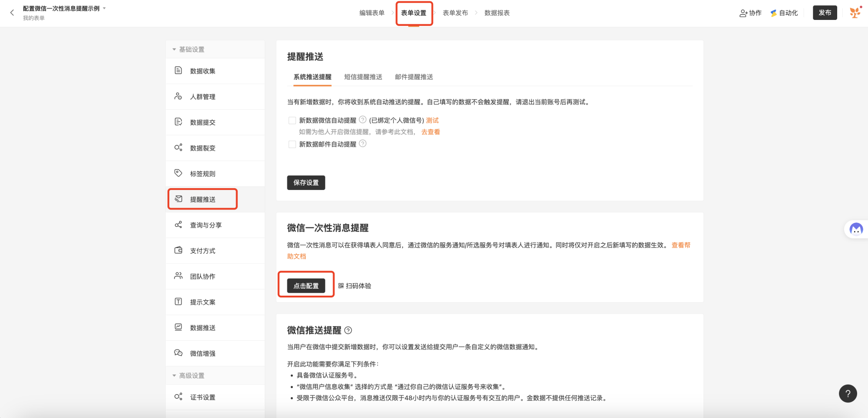
Task: Click the 证书设置 icon
Action: (178, 396)
